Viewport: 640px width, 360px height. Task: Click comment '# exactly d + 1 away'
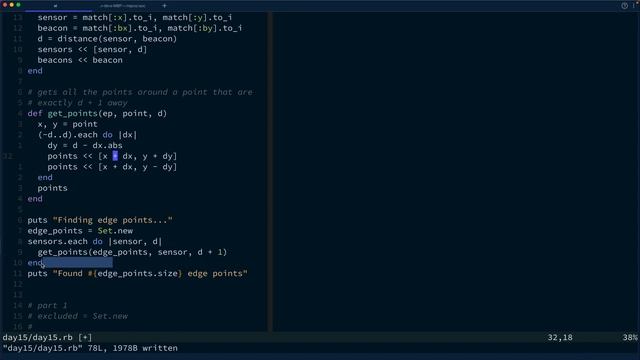(78, 103)
